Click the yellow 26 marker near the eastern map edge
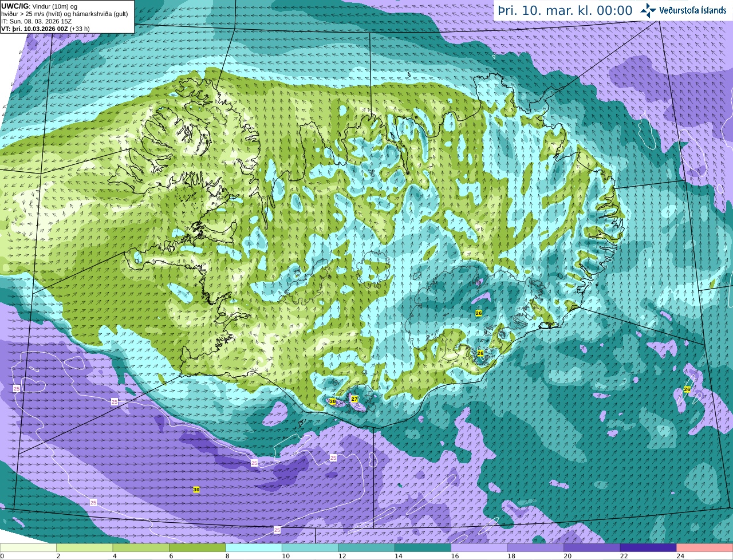 click(687, 389)
